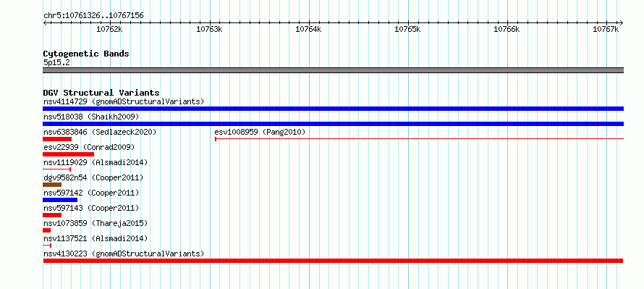
Task: Open the esv1008959 (Pang2010) label
Action: click(x=260, y=132)
